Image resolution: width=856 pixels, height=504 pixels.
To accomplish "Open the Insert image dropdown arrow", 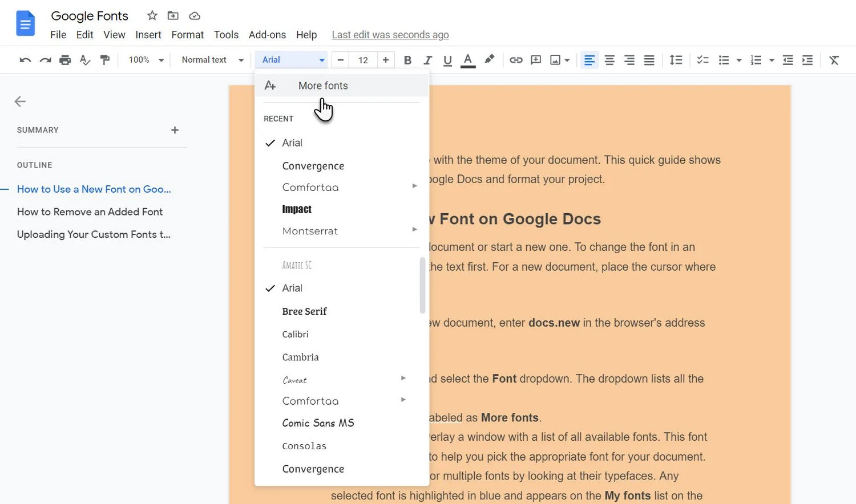I will pos(567,60).
